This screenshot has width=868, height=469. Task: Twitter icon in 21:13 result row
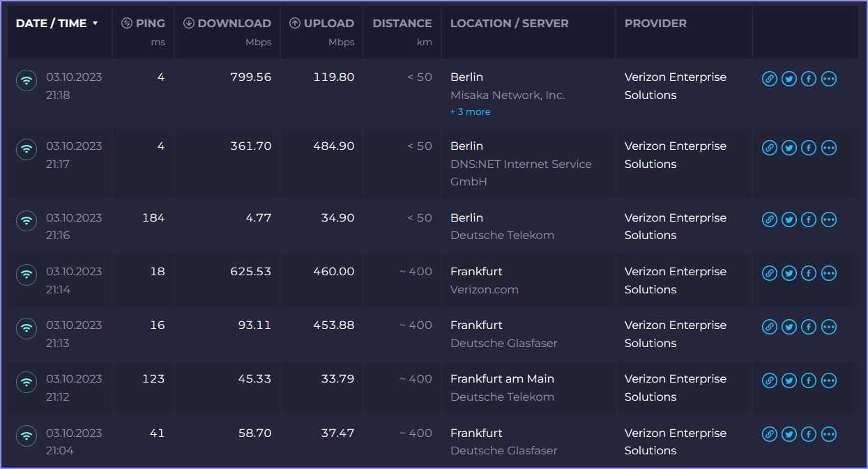point(789,327)
